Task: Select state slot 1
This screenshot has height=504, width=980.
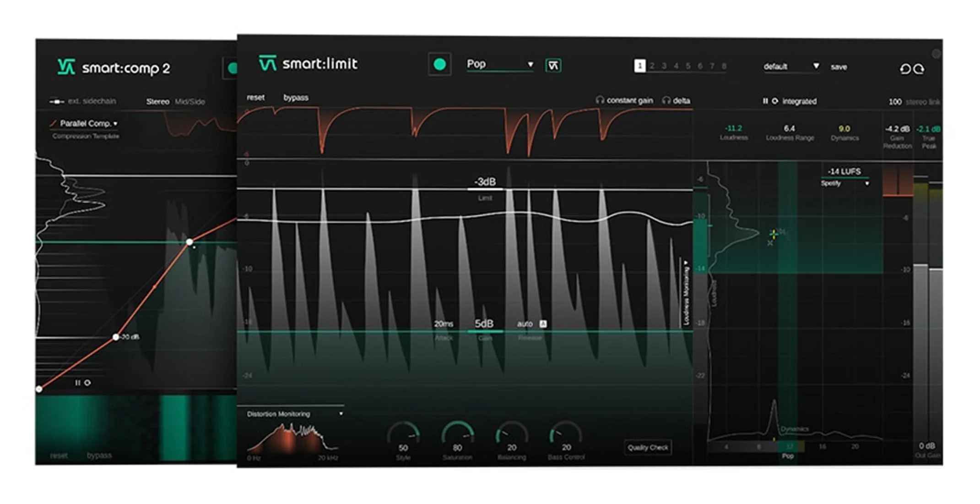Action: [639, 66]
